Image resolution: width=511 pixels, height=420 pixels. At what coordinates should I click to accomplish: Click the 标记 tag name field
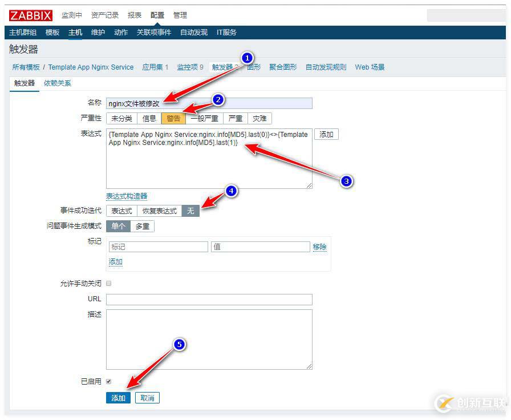[x=159, y=247]
